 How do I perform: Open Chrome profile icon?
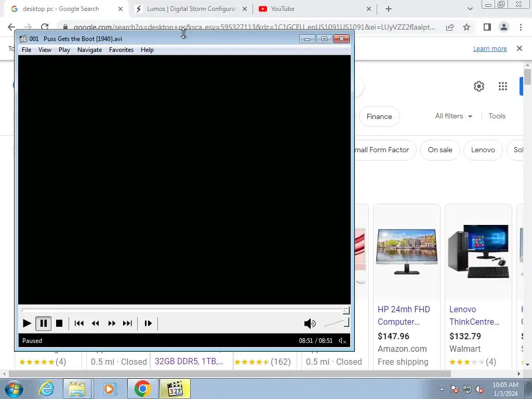click(x=504, y=27)
